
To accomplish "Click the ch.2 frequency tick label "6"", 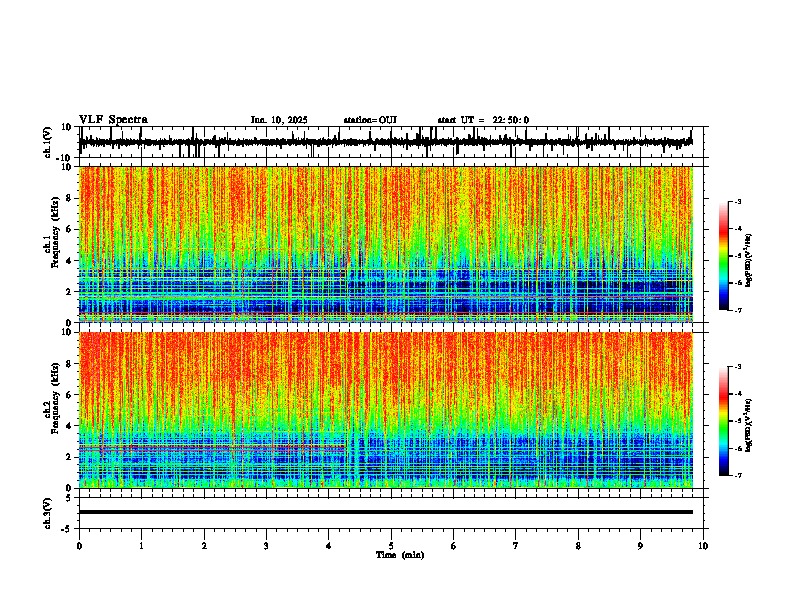I will (x=69, y=395).
